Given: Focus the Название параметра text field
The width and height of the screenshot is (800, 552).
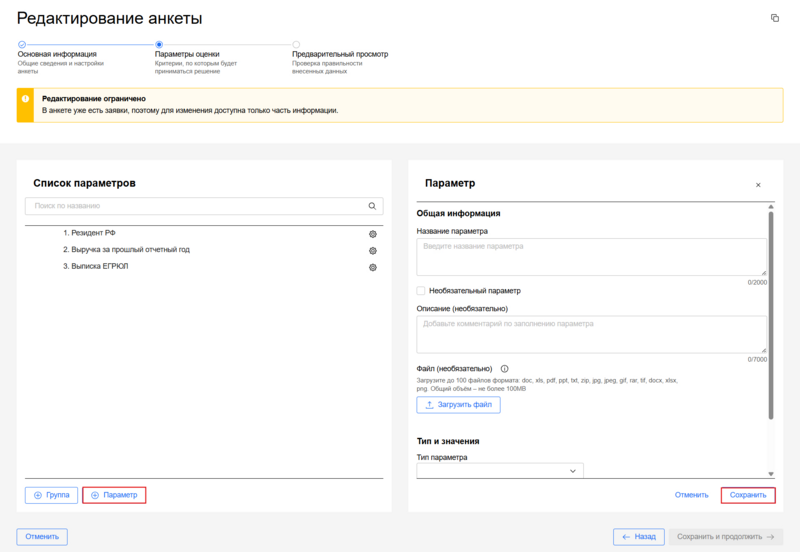Looking at the screenshot, I should point(591,257).
